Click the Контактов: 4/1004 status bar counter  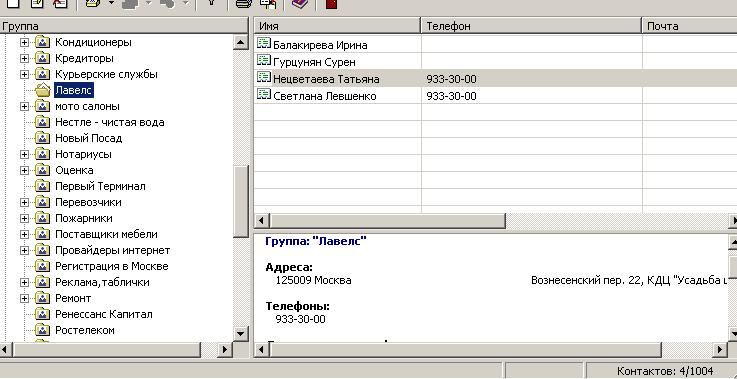665,371
